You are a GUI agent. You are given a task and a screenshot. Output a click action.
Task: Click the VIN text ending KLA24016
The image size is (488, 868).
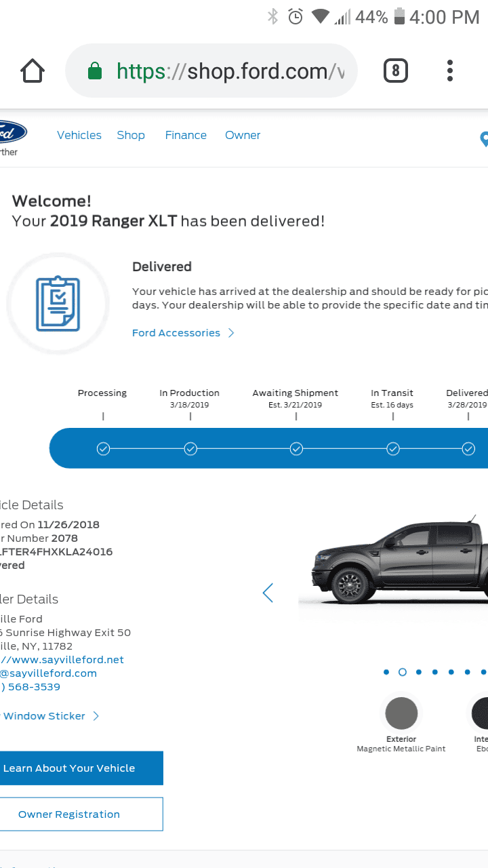[x=56, y=551]
